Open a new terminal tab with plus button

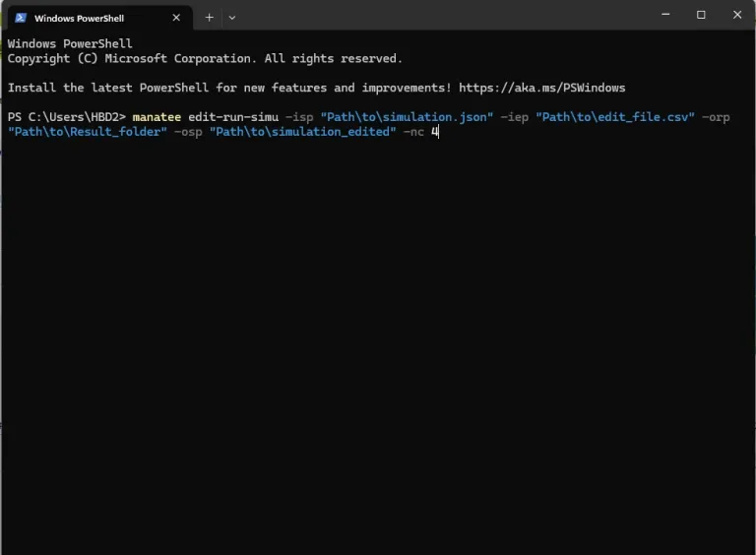point(210,18)
